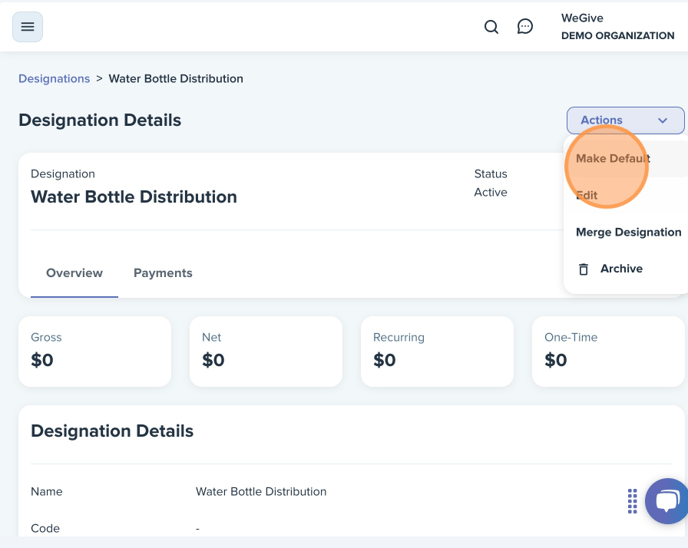Viewport: 688px width, 548px height.
Task: Click the One-Time total card
Action: pos(608,351)
